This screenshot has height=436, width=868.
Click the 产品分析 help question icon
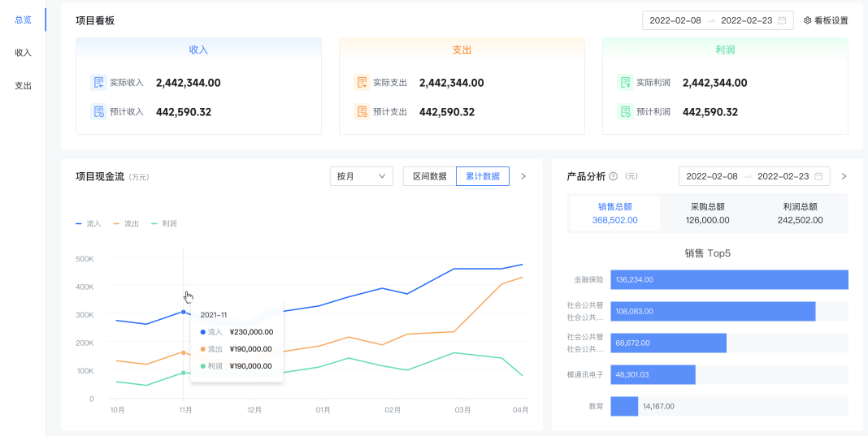click(x=614, y=176)
